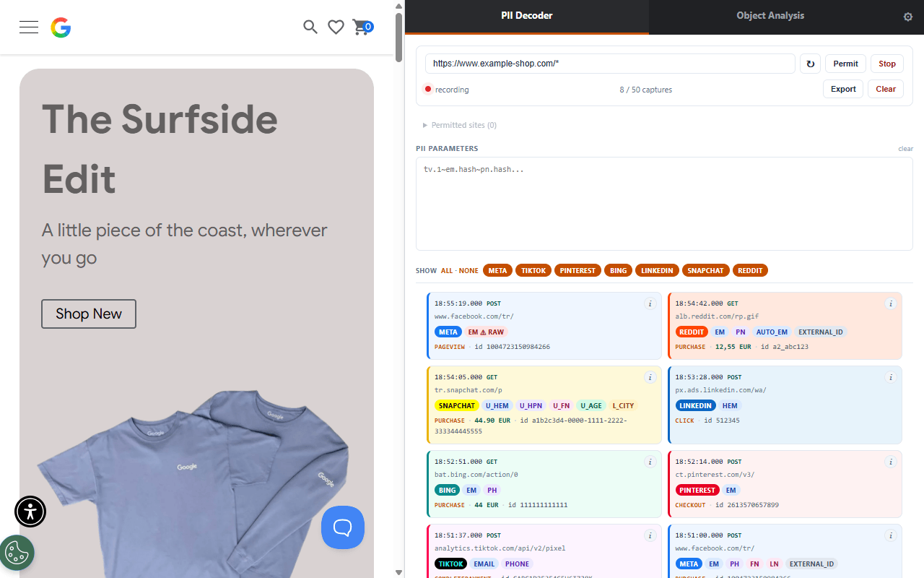
Task: Show info for the linkedin capture card
Action: 891,377
